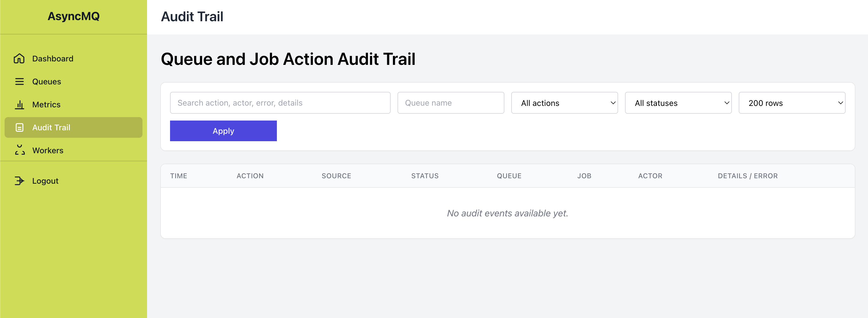Click into the search filter field

280,103
